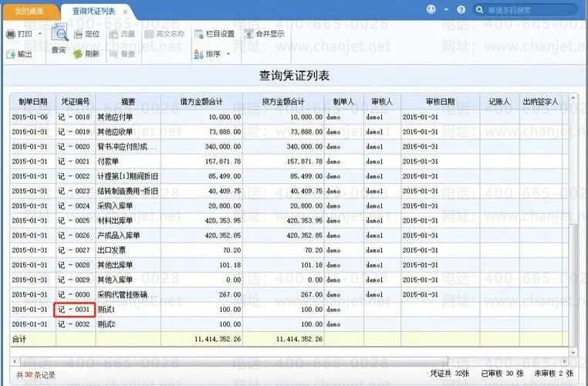Click the 定位 locate button
588x386 pixels.
click(x=86, y=34)
